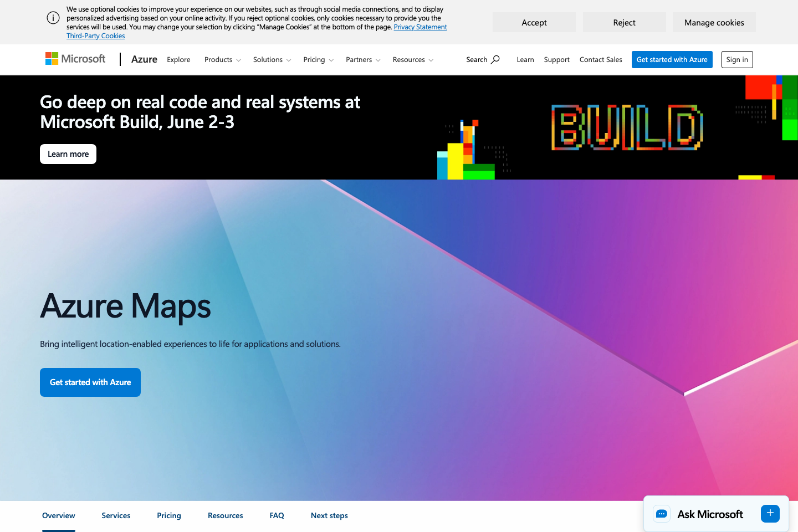Select the FAQ section tab

tap(277, 515)
